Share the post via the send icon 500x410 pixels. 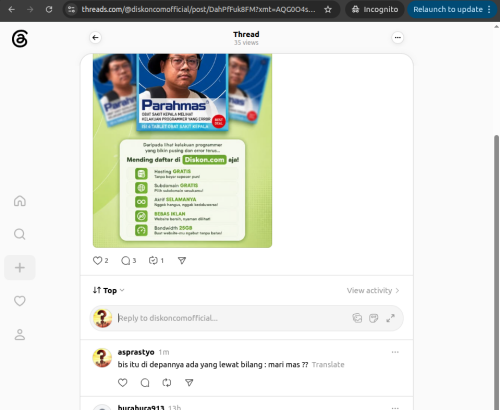182,260
